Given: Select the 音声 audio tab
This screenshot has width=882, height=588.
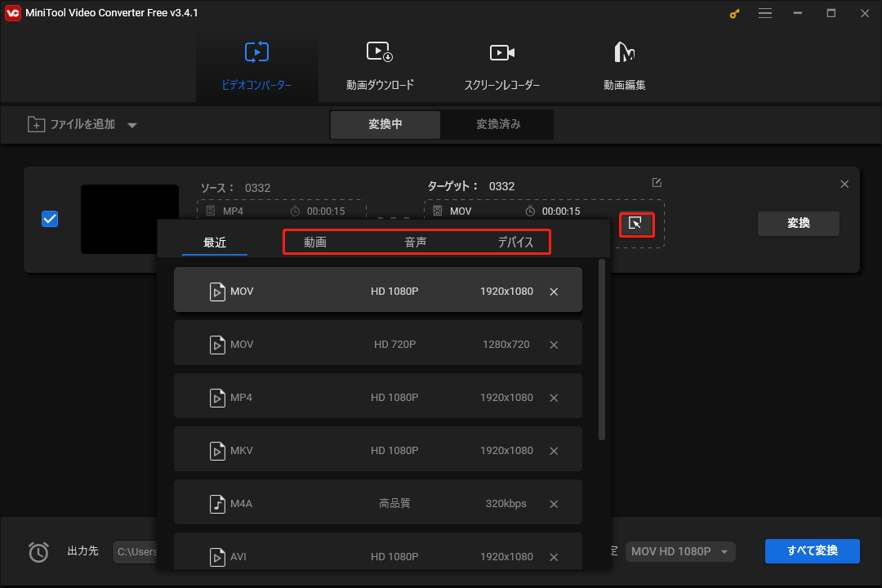Looking at the screenshot, I should tap(415, 242).
